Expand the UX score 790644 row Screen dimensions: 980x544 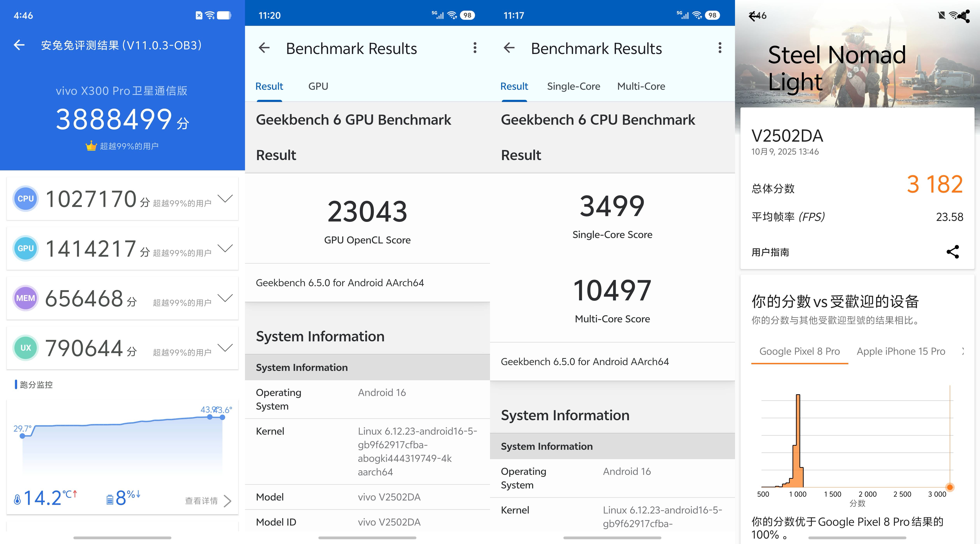[225, 347]
